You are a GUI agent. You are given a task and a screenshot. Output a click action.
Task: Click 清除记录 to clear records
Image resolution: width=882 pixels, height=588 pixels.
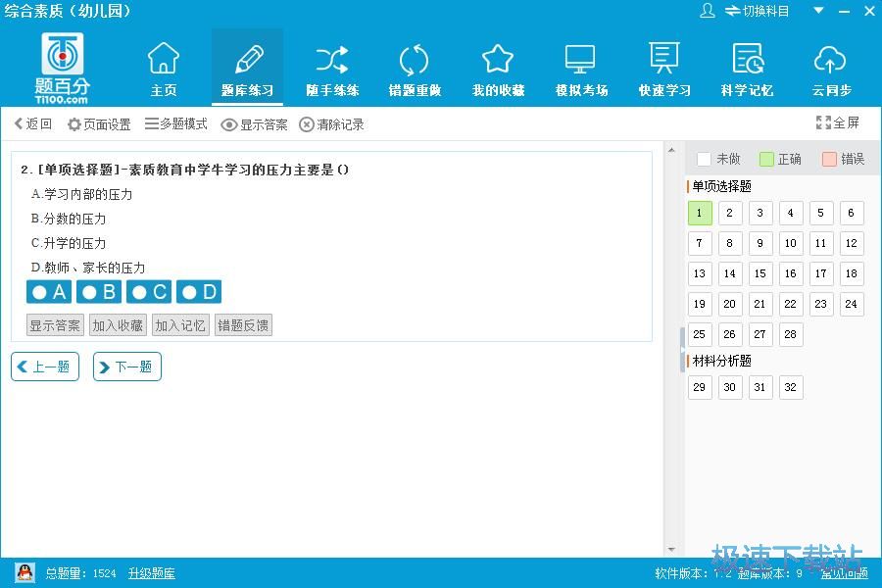[332, 124]
